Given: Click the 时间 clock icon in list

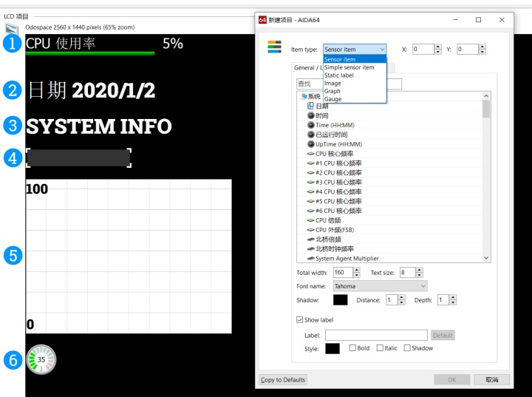Looking at the screenshot, I should [x=310, y=115].
